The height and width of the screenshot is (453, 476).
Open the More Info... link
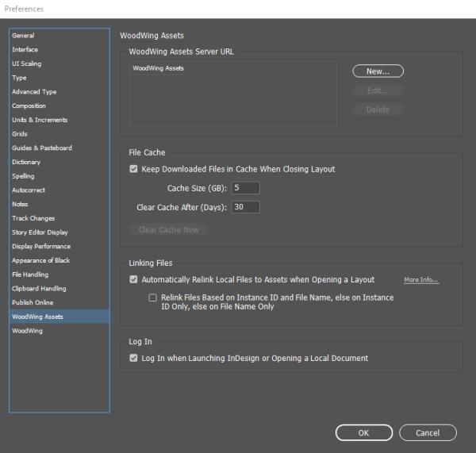pos(421,279)
